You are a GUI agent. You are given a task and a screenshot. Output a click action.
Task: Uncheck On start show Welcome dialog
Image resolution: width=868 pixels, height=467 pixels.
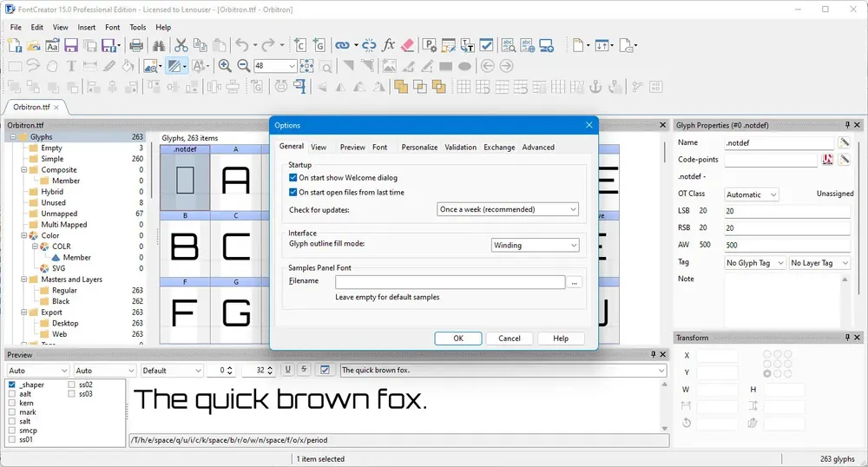(x=293, y=178)
